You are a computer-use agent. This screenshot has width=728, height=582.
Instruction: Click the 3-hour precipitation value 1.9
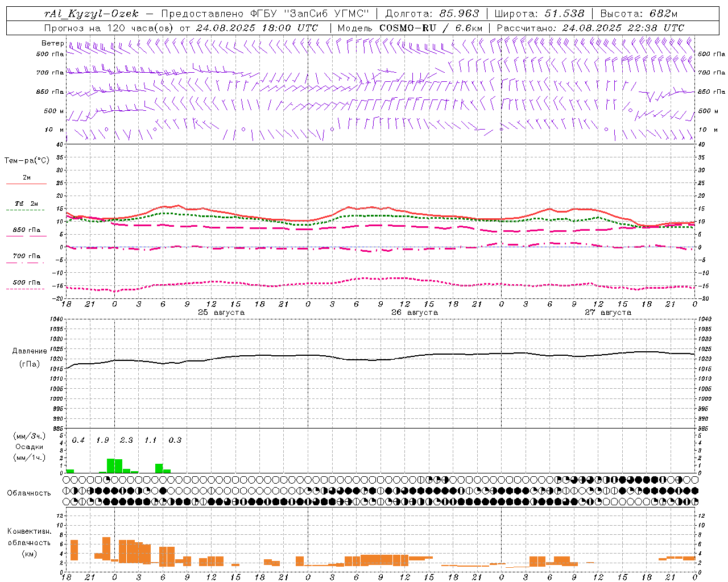click(102, 440)
